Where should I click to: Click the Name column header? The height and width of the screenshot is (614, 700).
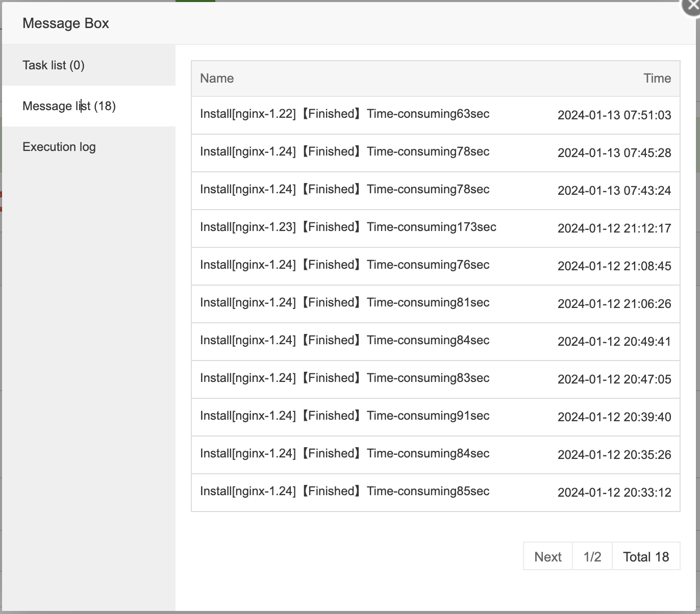(217, 79)
